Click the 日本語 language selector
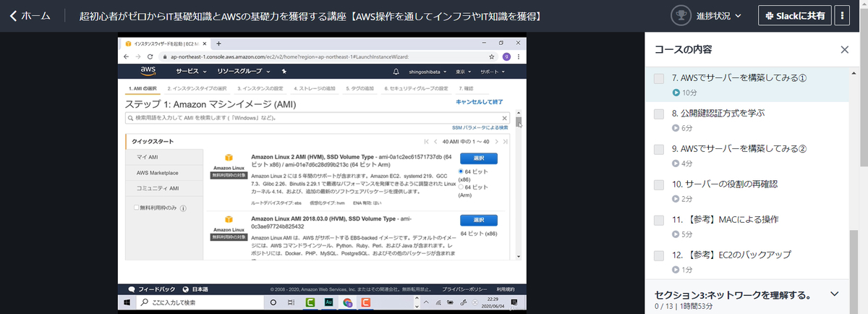 pos(195,288)
